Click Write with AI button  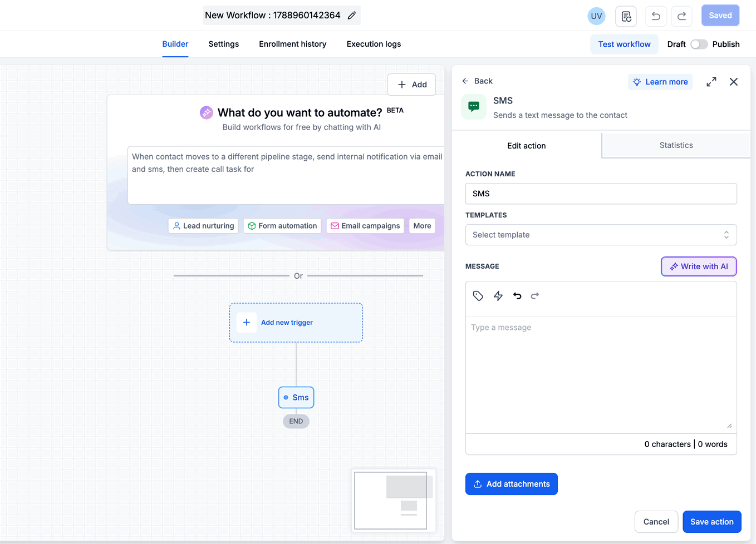point(699,266)
